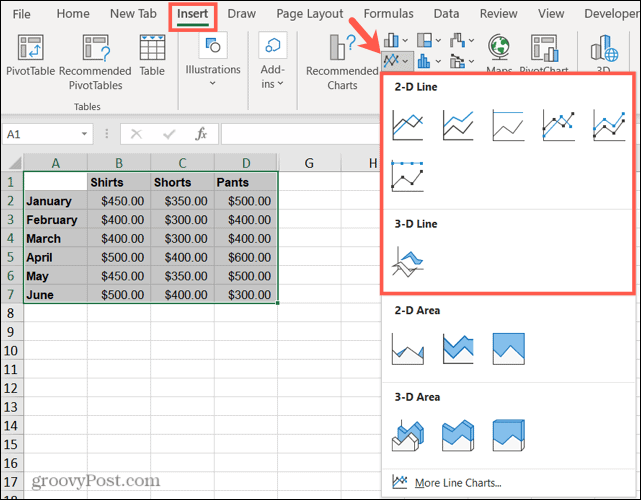Select row 10 header
Screen dimensions: 641x500
click(11, 350)
